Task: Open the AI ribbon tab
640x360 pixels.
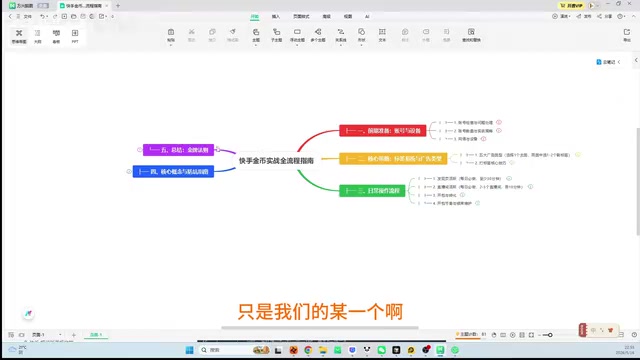Action: [x=367, y=17]
